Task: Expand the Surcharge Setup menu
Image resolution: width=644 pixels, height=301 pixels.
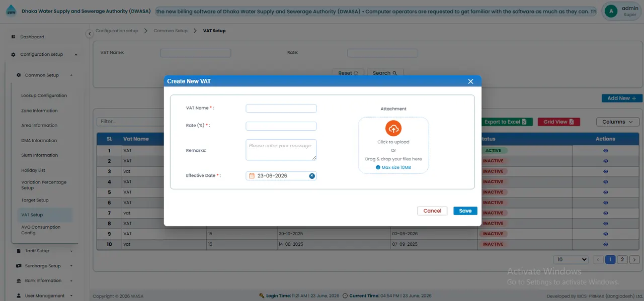Action: coord(44,266)
